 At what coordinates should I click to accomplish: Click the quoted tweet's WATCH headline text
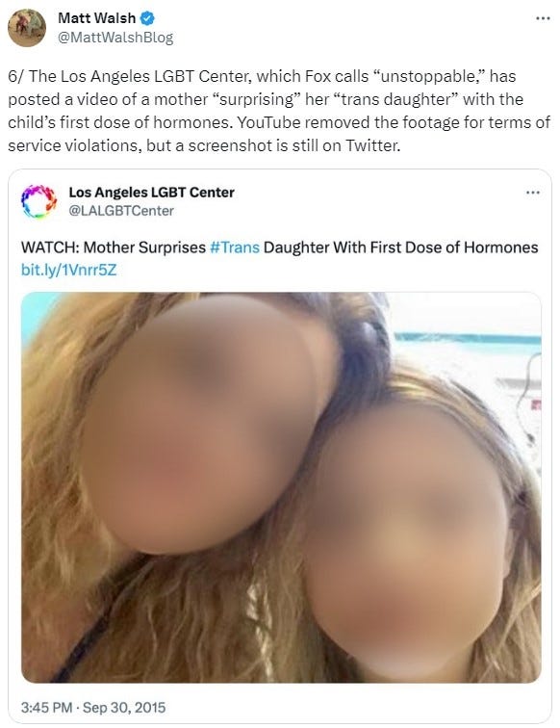[x=279, y=247]
